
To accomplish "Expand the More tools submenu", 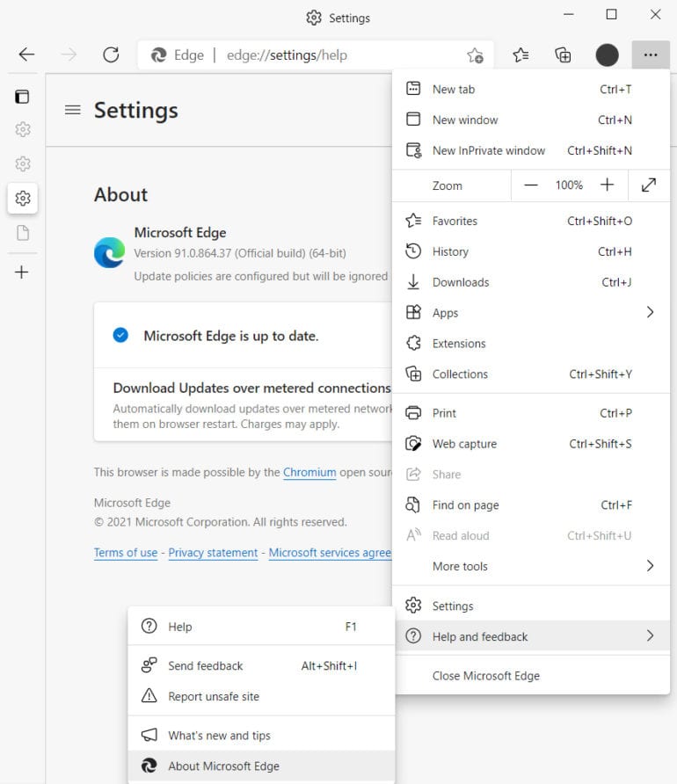I will point(650,566).
